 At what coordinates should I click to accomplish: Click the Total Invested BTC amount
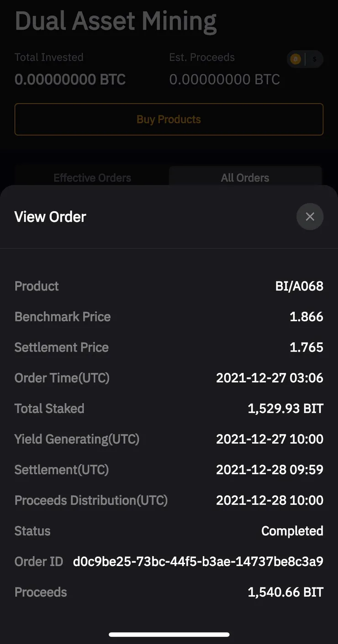pyautogui.click(x=70, y=80)
